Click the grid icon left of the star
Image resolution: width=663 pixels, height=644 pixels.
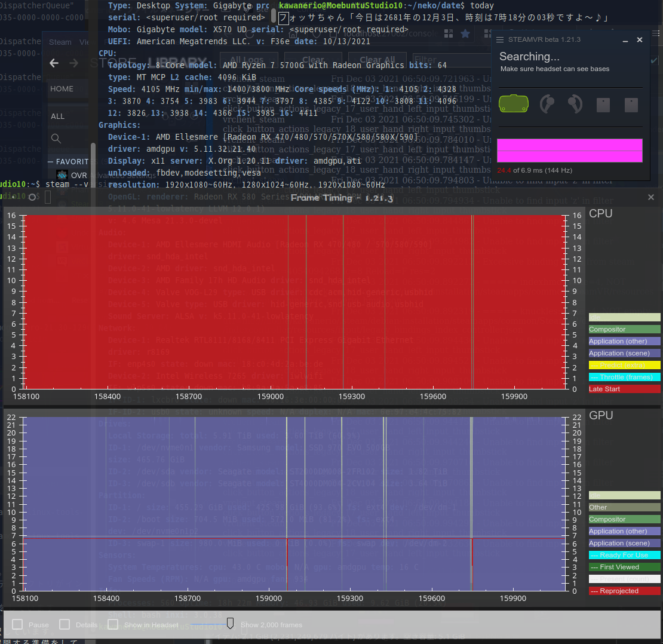tap(449, 33)
